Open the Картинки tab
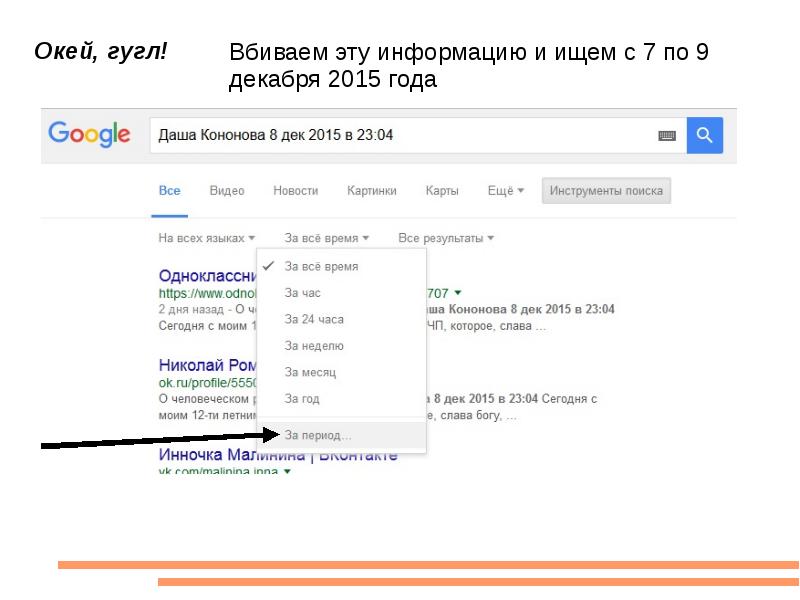The height and width of the screenshot is (600, 800). tap(372, 191)
